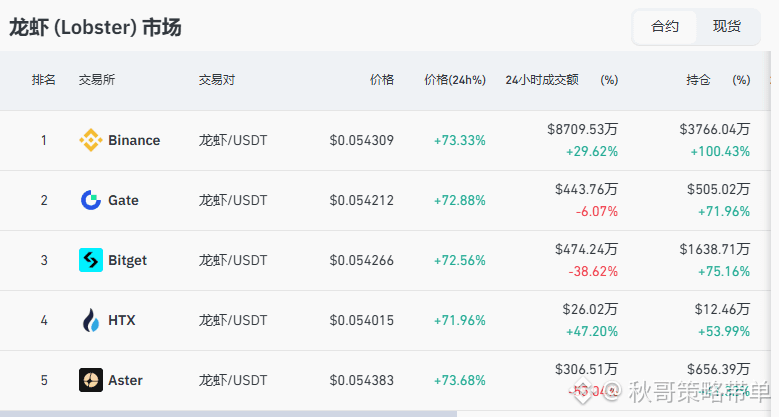Image resolution: width=779 pixels, height=417 pixels.
Task: Click the +73.33% price change
Action: click(460, 141)
